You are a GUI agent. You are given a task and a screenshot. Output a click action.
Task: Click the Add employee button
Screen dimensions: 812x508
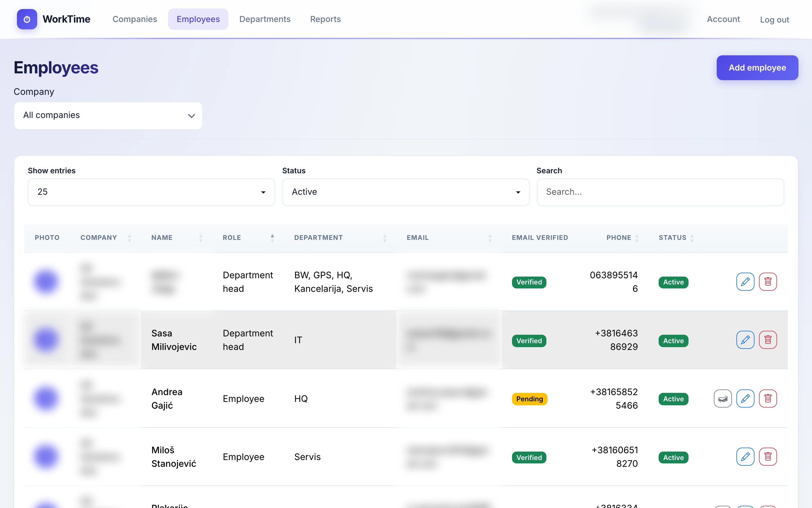click(757, 67)
